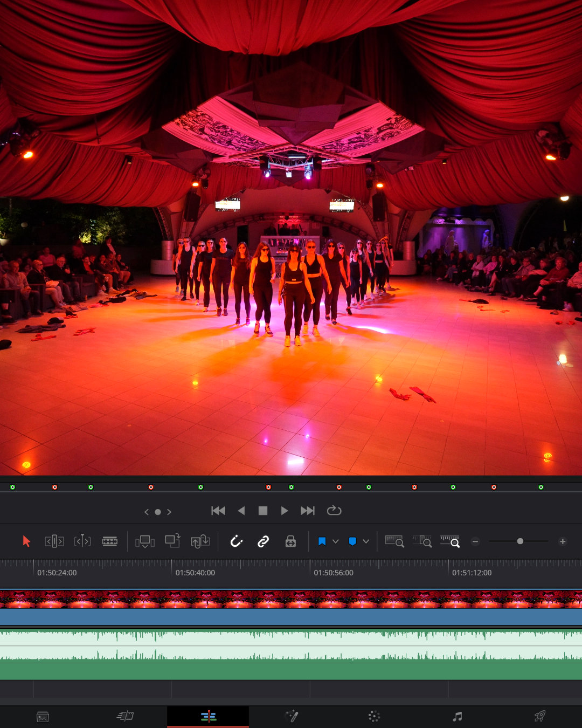Viewport: 582px width, 728px height.
Task: Toggle the Position Lock icon
Action: [x=290, y=541]
